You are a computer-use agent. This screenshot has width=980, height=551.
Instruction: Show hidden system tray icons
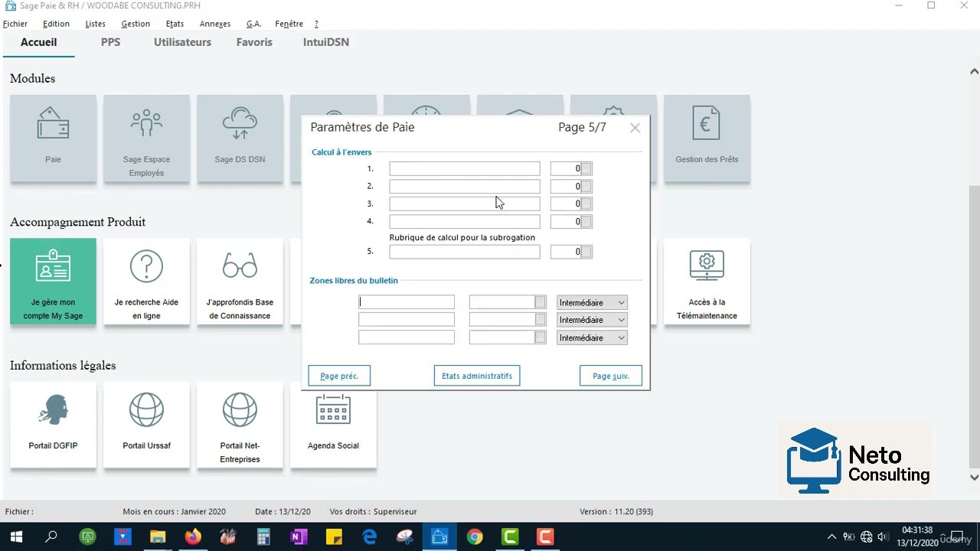831,537
